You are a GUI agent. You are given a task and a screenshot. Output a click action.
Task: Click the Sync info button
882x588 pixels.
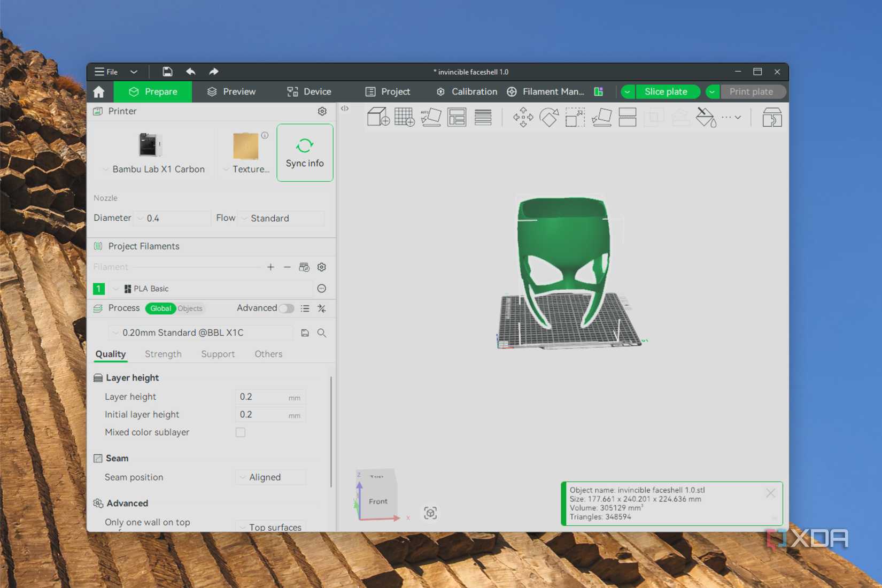pyautogui.click(x=305, y=153)
